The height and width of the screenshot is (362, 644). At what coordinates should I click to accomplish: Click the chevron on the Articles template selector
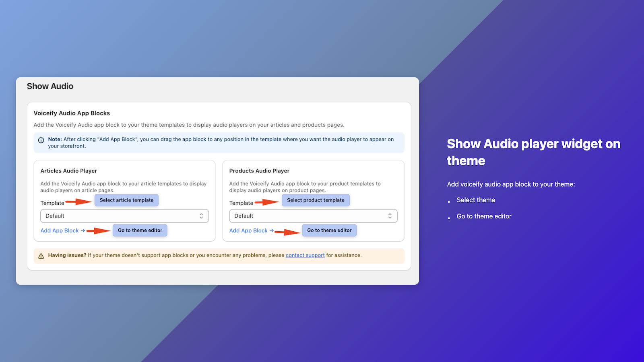(201, 216)
